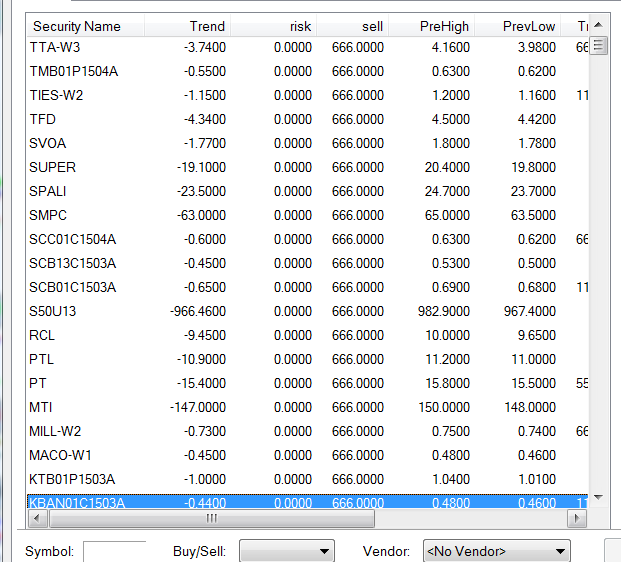This screenshot has width=621, height=562.
Task: Click the vertical scrollbar thumb
Action: tap(598, 46)
